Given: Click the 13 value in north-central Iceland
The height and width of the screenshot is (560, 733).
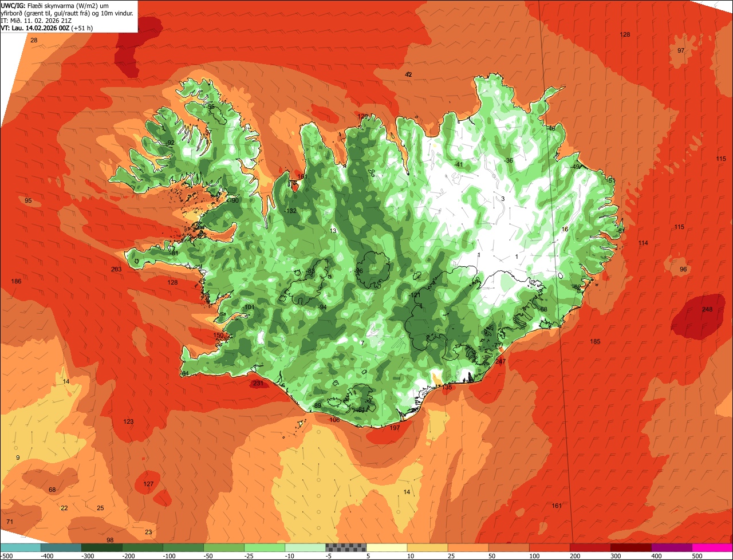Looking at the screenshot, I should coord(333,231).
